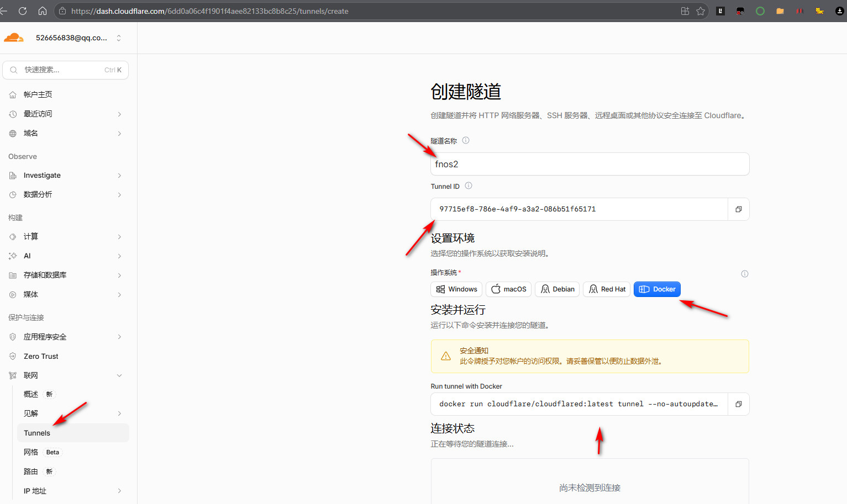Click the 存储和数据库 icon
This screenshot has width=847, height=504.
pyautogui.click(x=13, y=275)
